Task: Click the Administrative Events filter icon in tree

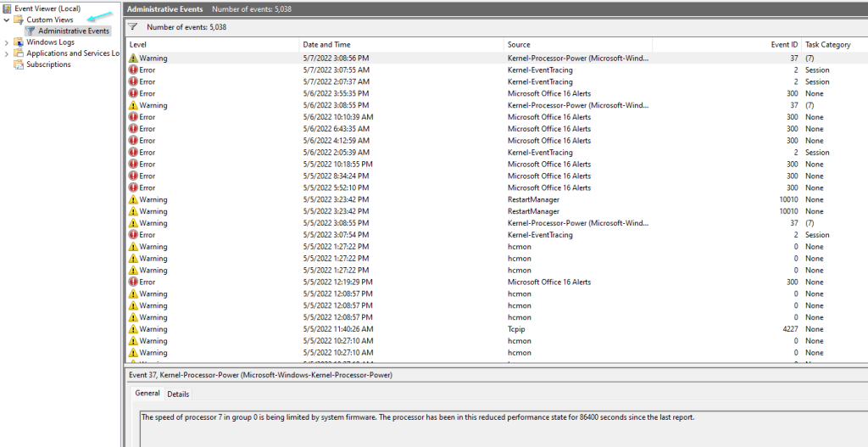Action: point(31,31)
